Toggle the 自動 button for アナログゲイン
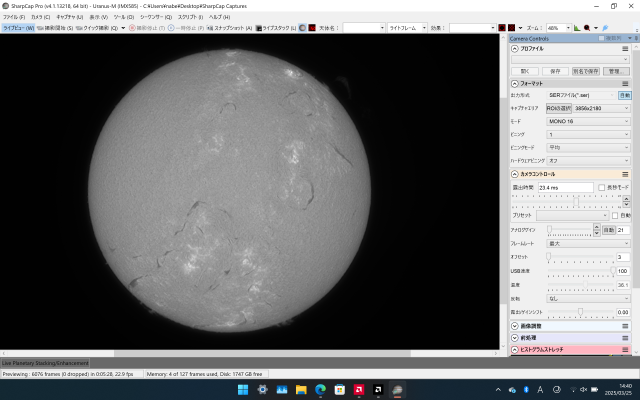 pos(609,230)
